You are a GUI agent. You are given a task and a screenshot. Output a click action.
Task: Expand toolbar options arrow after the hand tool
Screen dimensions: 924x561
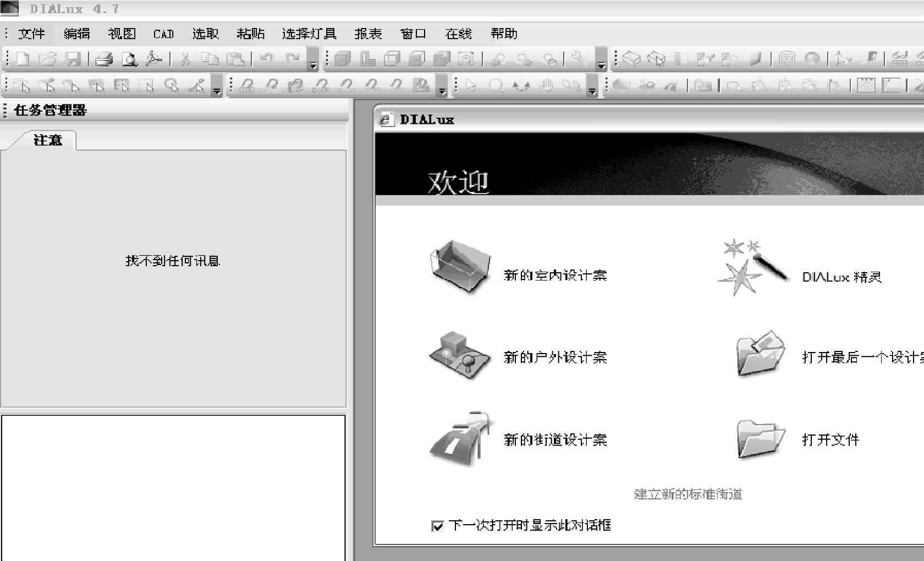point(592,87)
